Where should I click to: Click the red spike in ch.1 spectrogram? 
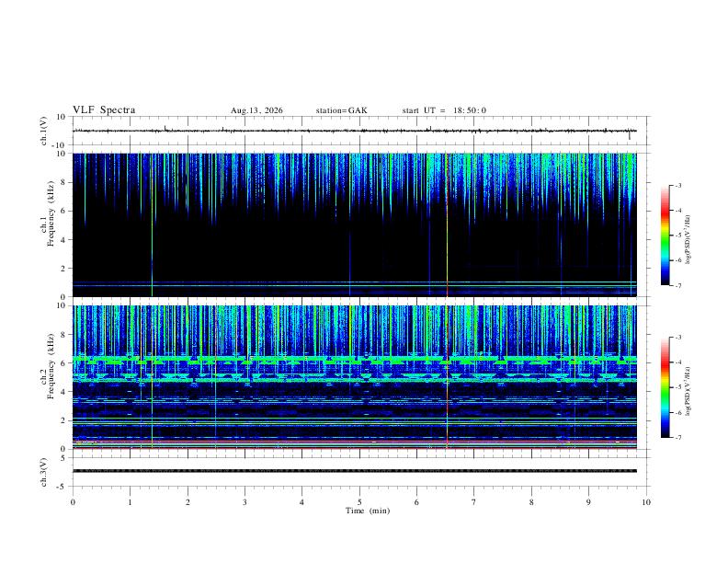coord(447,224)
